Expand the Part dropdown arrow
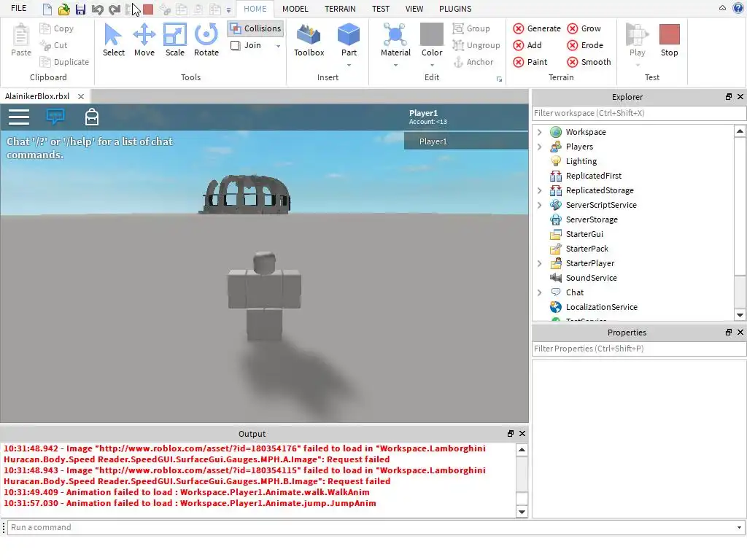 pos(349,65)
